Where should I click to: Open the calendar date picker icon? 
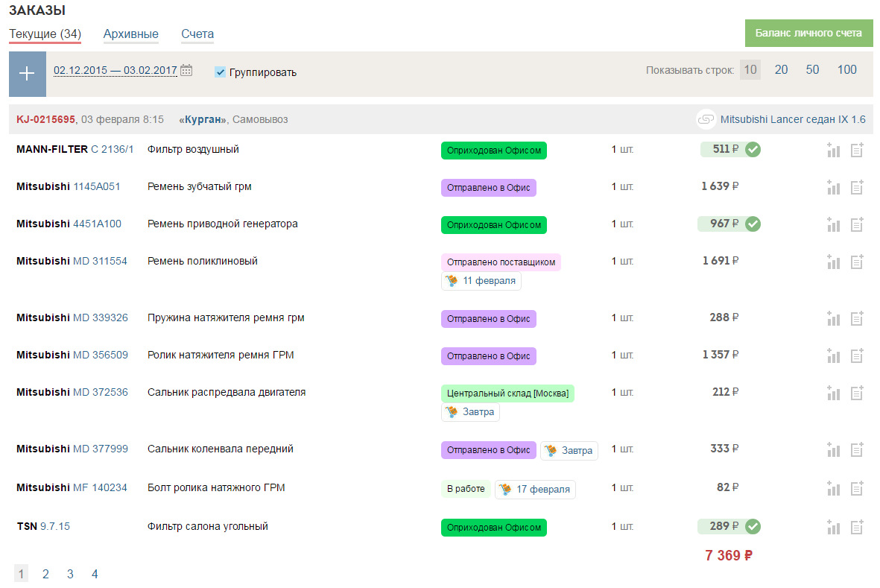[x=186, y=71]
